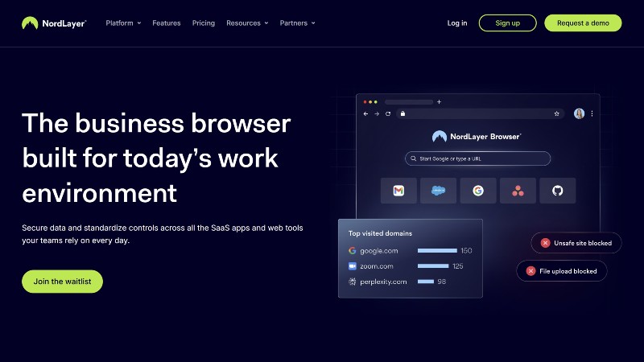Click the google.com domain row
Image resolution: width=644 pixels, height=362 pixels.
tap(410, 250)
